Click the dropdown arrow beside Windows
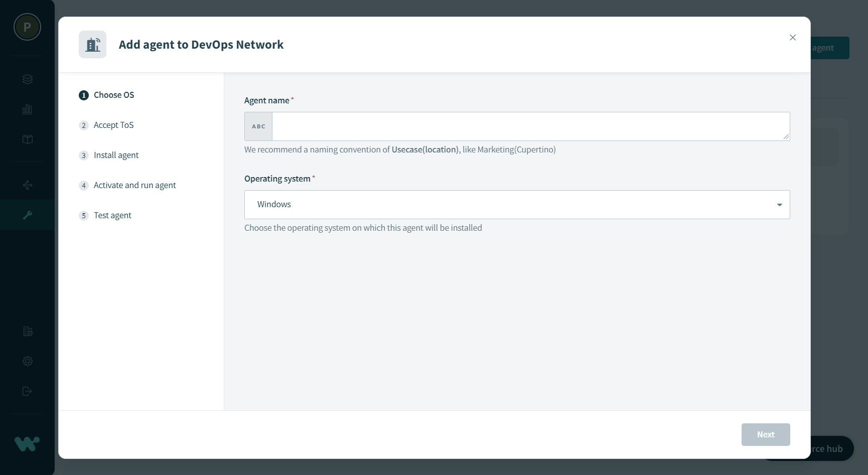Viewport: 868px width, 475px height. click(779, 205)
